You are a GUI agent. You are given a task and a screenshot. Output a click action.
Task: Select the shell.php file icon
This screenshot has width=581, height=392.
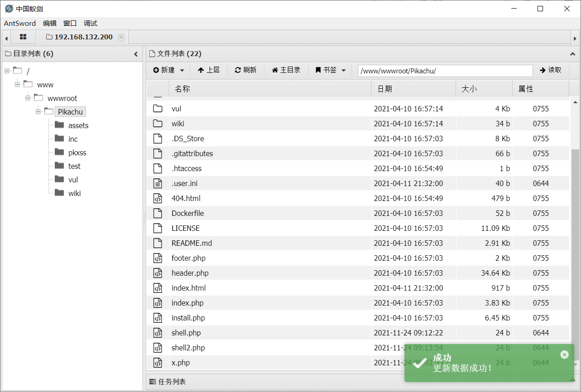point(157,333)
